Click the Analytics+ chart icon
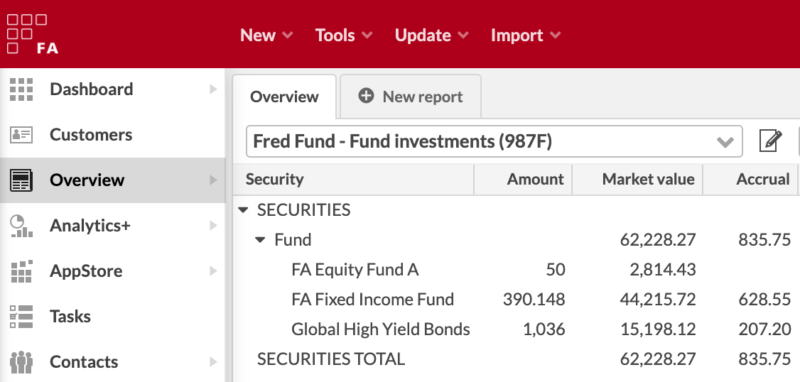Viewport: 800px width, 382px height. (21, 225)
